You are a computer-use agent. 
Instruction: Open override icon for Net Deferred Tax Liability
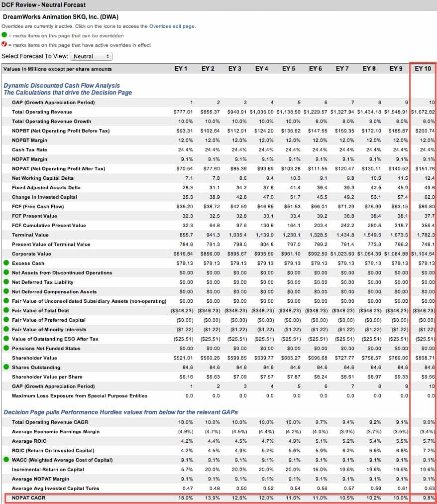point(6,281)
